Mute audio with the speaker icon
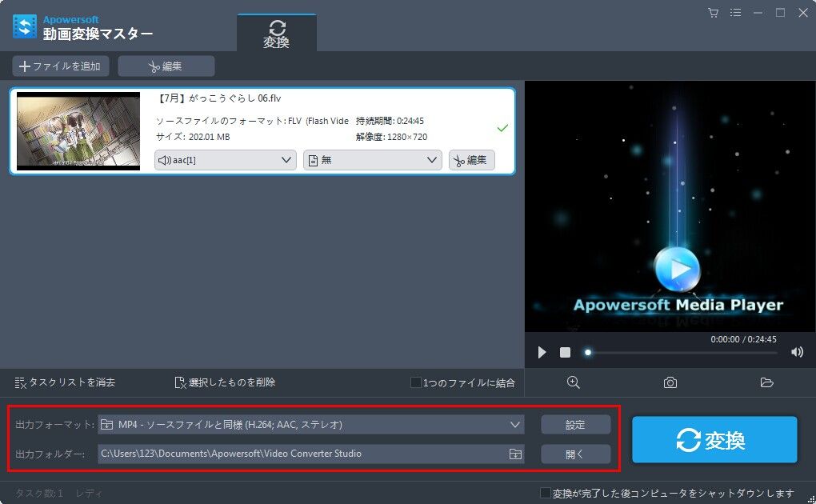Image resolution: width=816 pixels, height=504 pixels. coord(797,351)
